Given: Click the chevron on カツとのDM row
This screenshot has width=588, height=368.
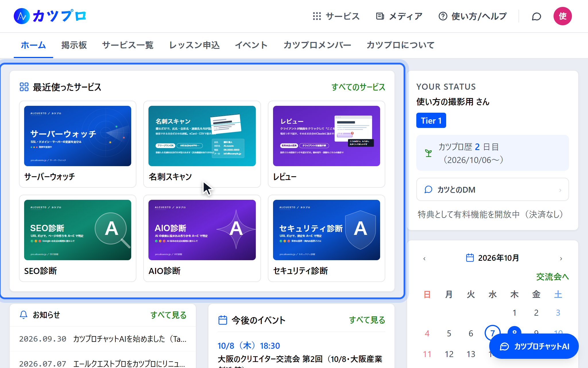Looking at the screenshot, I should [560, 190].
